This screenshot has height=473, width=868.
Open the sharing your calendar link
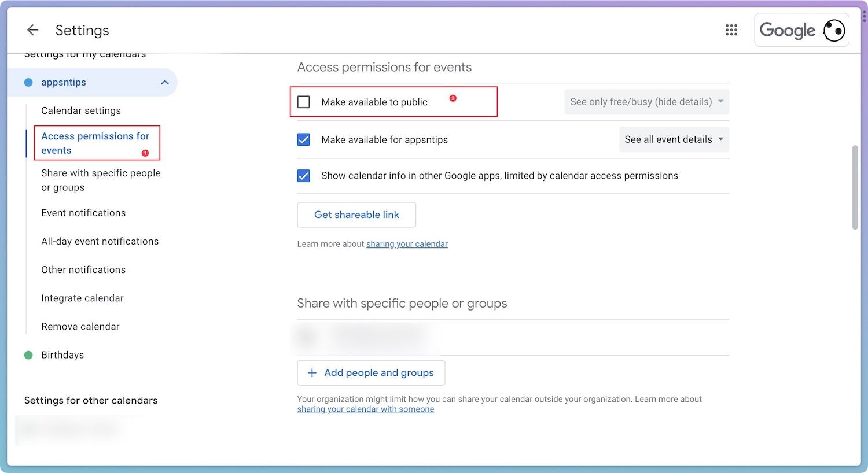pos(407,244)
